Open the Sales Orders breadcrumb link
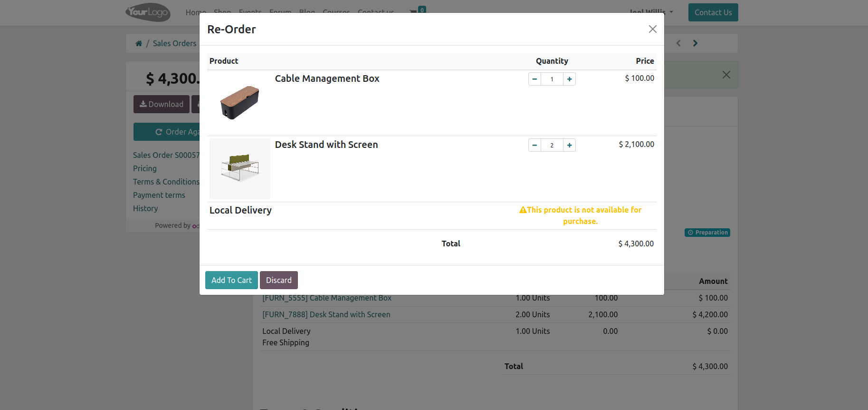Image resolution: width=868 pixels, height=410 pixels. 174,43
